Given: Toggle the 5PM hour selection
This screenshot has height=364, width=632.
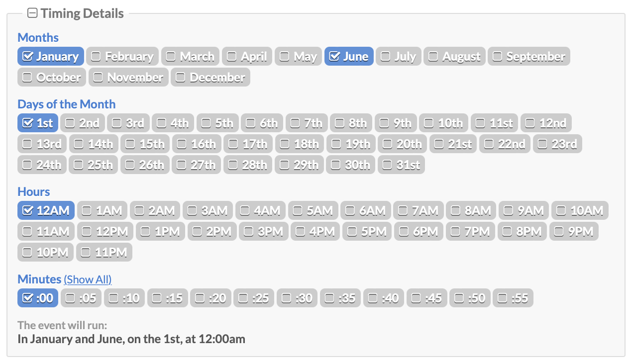Looking at the screenshot, I should [x=367, y=231].
